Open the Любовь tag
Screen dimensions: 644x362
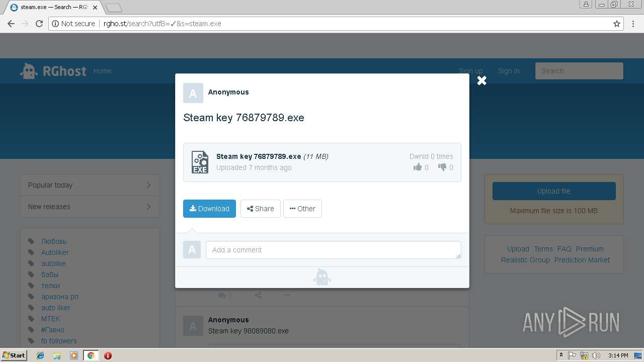pyautogui.click(x=54, y=241)
